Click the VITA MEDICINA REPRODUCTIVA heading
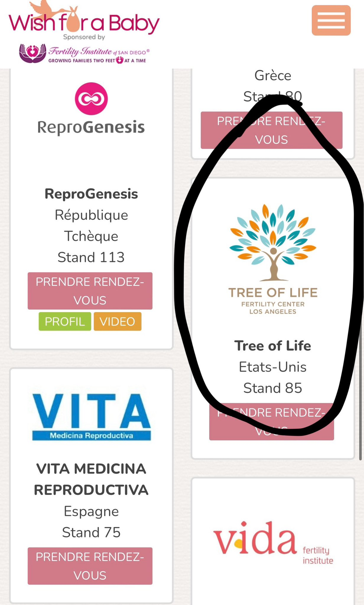 [91, 479]
